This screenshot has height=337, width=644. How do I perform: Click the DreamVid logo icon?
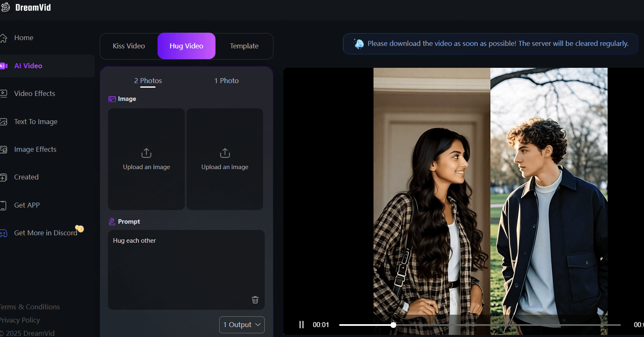click(x=5, y=7)
